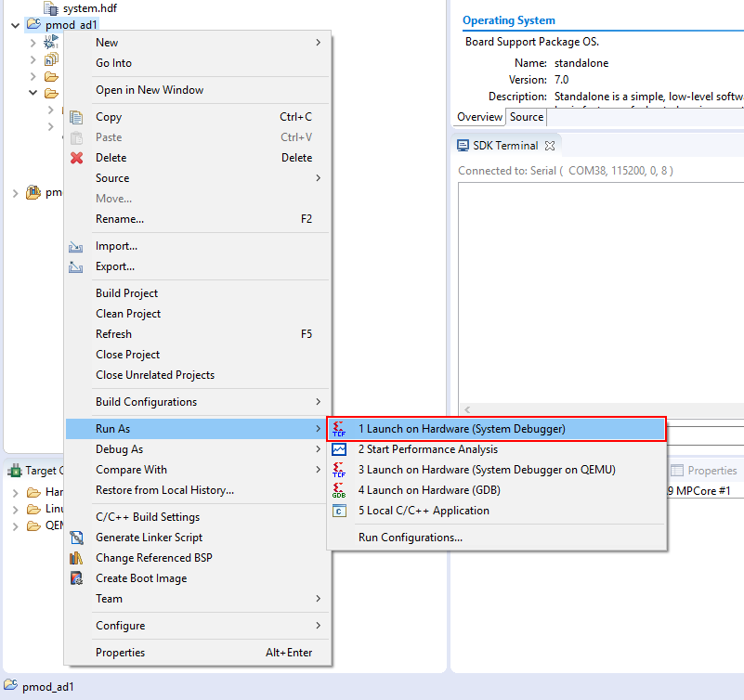
Task: Click the Local C/C++ Application icon
Action: tap(339, 511)
